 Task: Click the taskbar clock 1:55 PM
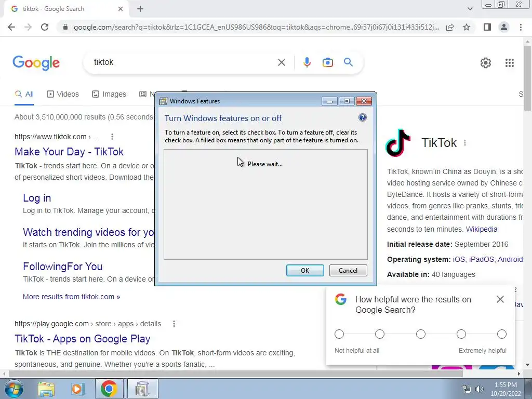pos(506,385)
